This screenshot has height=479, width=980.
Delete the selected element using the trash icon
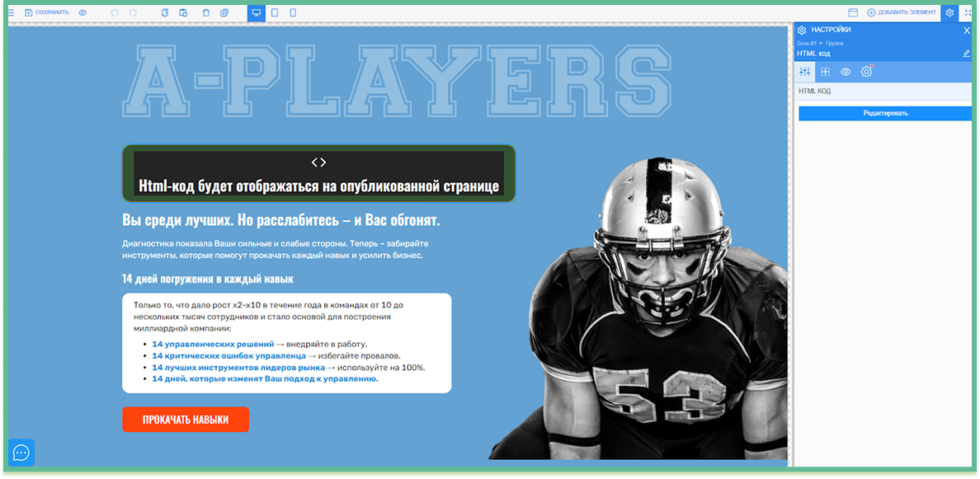click(205, 12)
